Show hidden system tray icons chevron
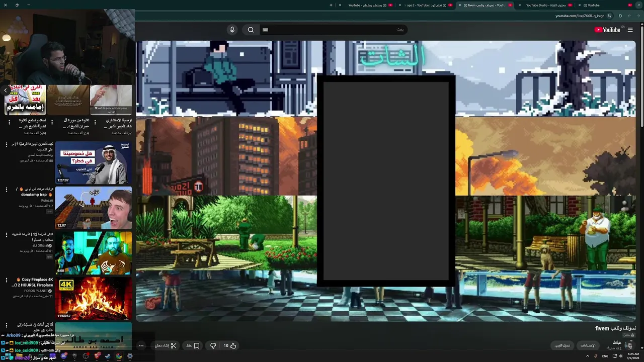The width and height of the screenshot is (644, 362). (x=587, y=356)
